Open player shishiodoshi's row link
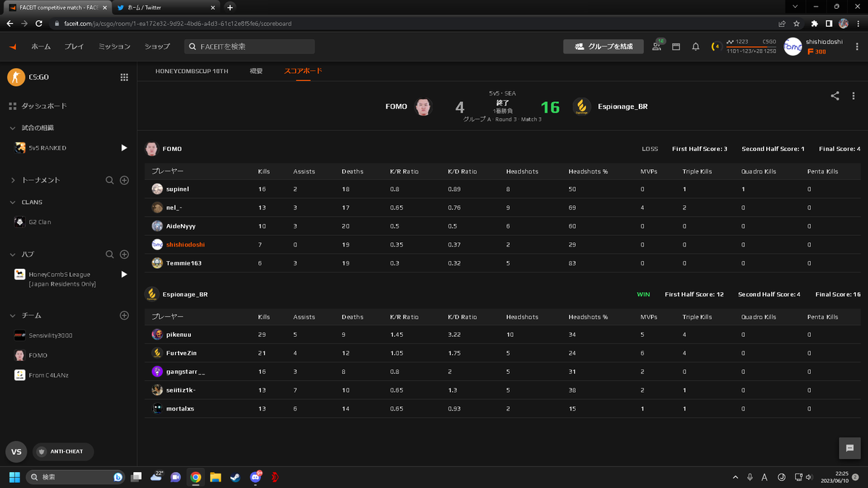 (185, 244)
